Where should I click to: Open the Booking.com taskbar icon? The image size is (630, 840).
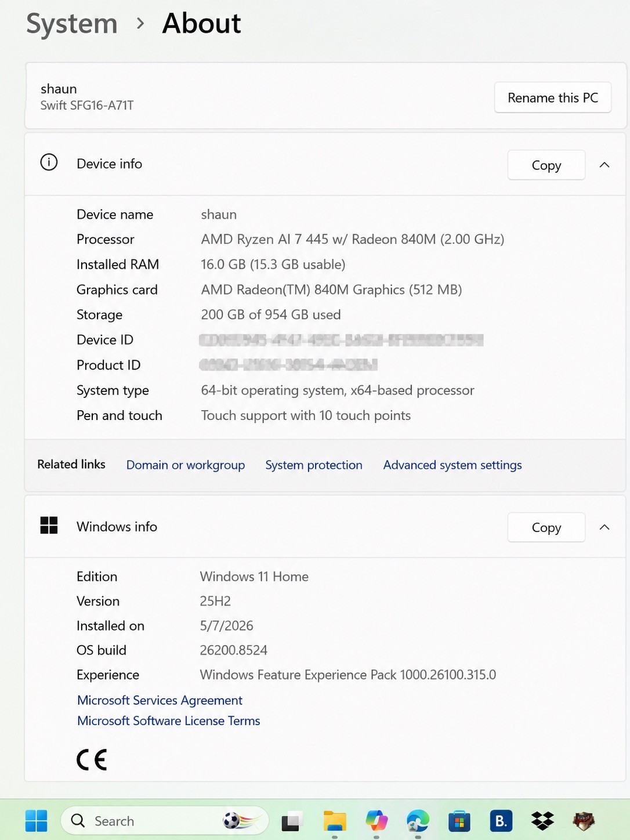(501, 821)
